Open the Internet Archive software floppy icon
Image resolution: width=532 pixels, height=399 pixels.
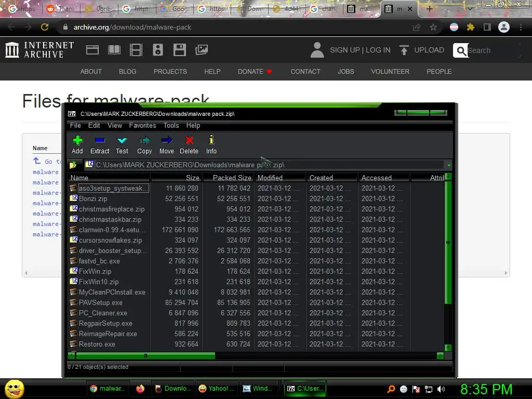(x=179, y=50)
